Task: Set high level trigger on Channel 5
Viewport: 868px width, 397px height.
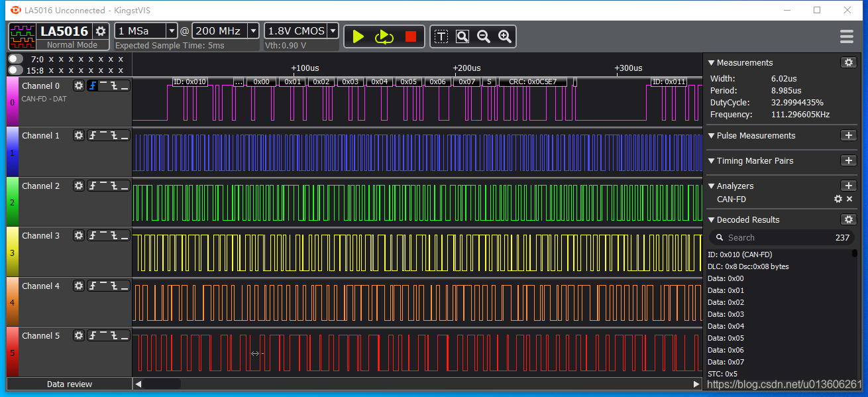Action: (x=103, y=335)
